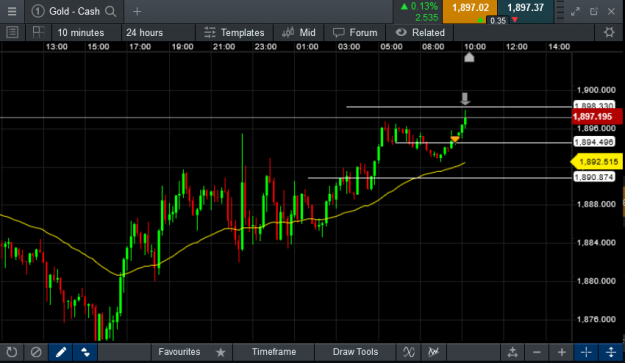Click the grey marker on time axis
This screenshot has height=363, width=625.
click(469, 57)
